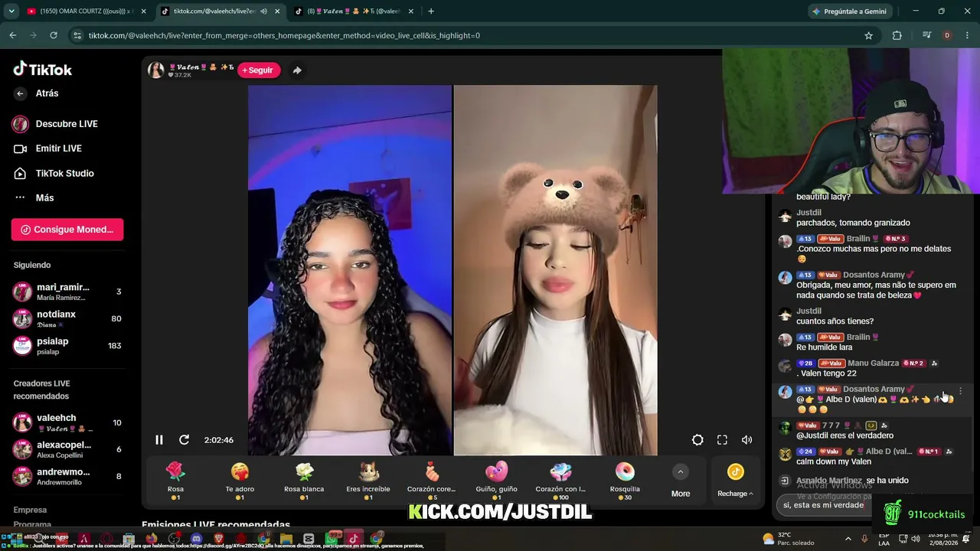This screenshot has height=551, width=980.
Task: Click the Consigue Monedas button
Action: pos(67,230)
